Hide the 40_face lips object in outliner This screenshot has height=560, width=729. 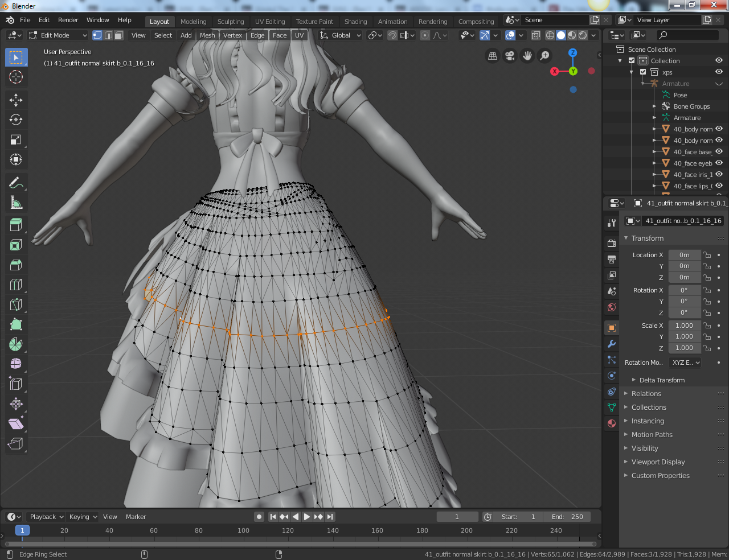[719, 186]
